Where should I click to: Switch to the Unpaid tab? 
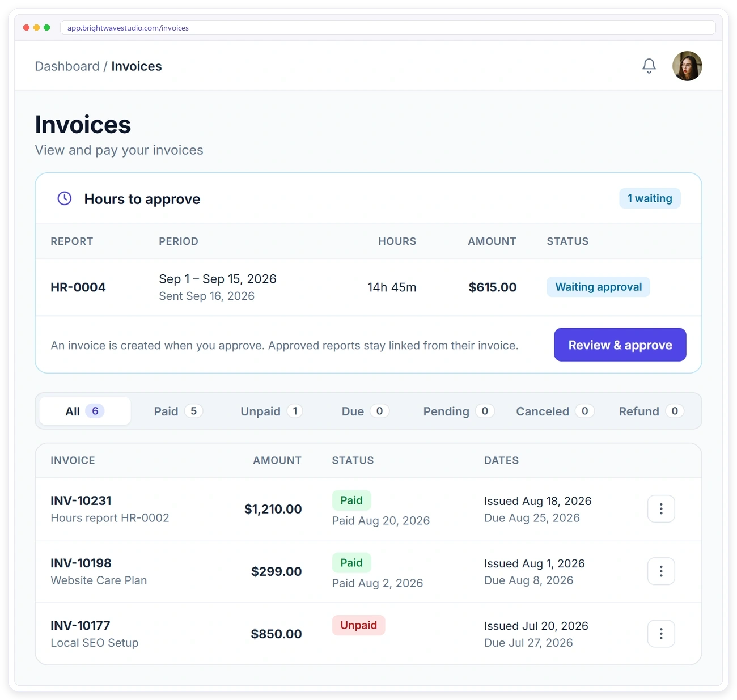pyautogui.click(x=271, y=411)
